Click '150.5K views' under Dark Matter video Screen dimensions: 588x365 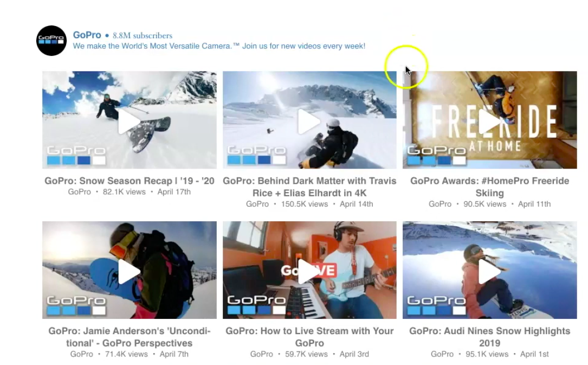305,204
